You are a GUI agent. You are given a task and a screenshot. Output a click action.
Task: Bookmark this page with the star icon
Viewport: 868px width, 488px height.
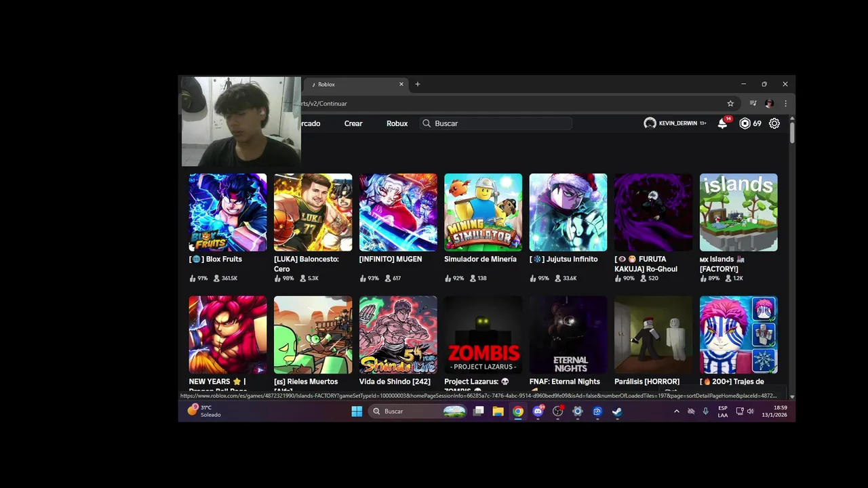730,104
